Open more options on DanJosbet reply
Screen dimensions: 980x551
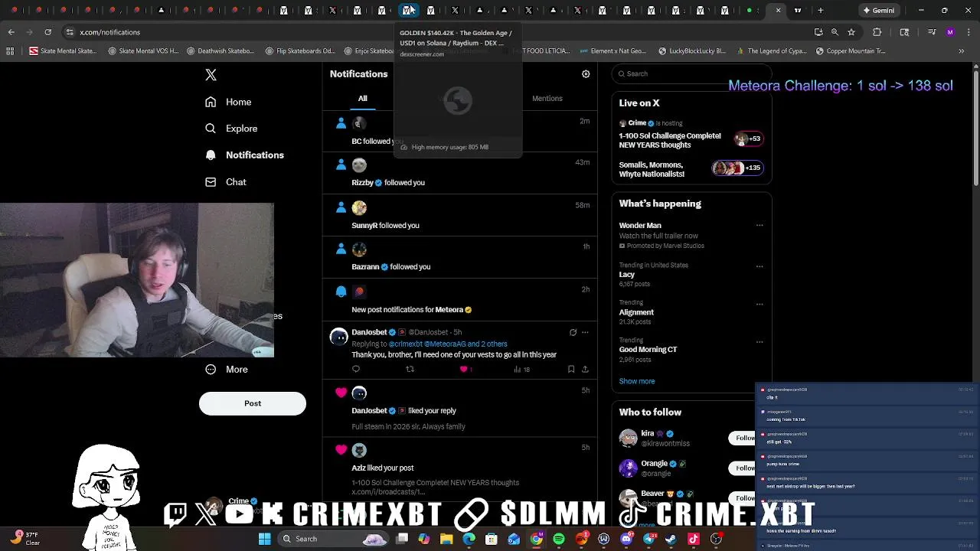(x=585, y=332)
